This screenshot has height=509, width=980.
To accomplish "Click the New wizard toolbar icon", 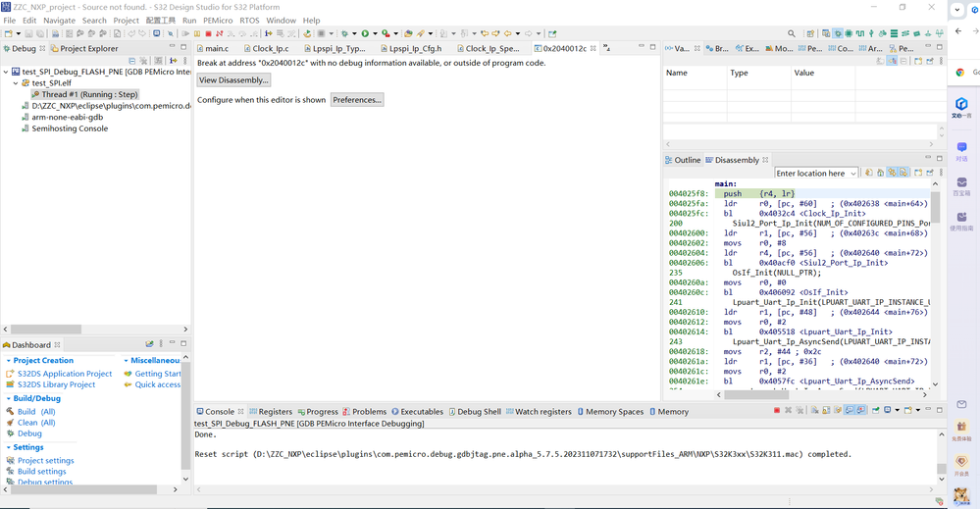I will (8, 33).
